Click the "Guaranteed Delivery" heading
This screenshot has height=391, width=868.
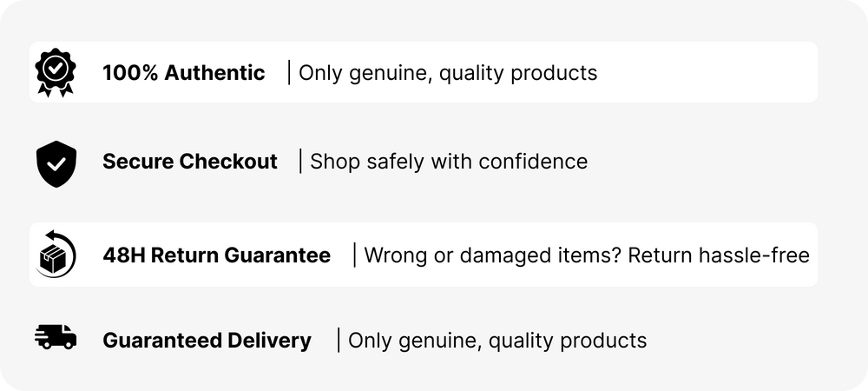(207, 341)
